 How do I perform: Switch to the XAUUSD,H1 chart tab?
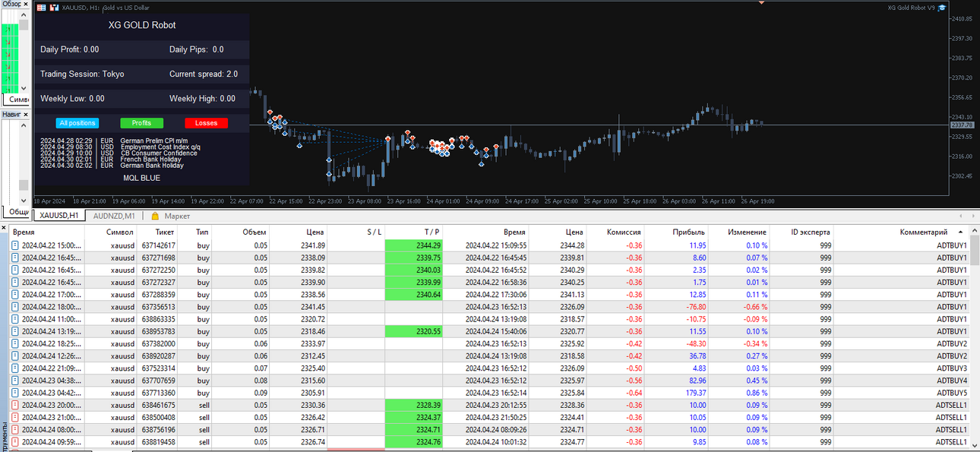click(x=59, y=216)
